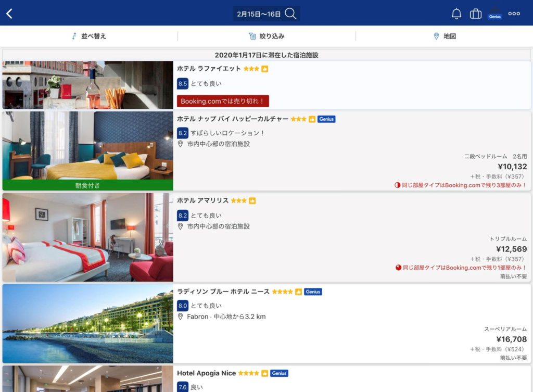Click the search magnifier icon
533x392 pixels.
pos(291,14)
